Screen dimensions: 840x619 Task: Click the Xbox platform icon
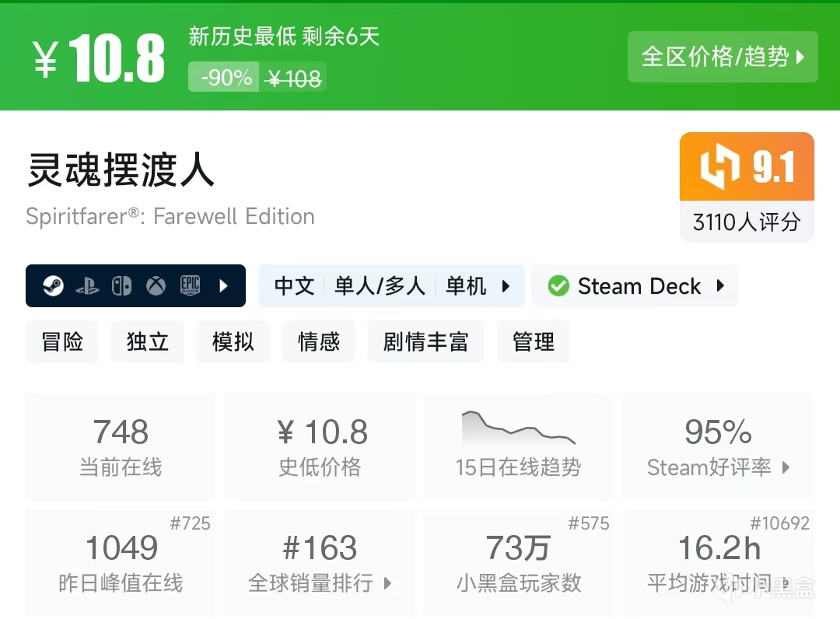156,286
